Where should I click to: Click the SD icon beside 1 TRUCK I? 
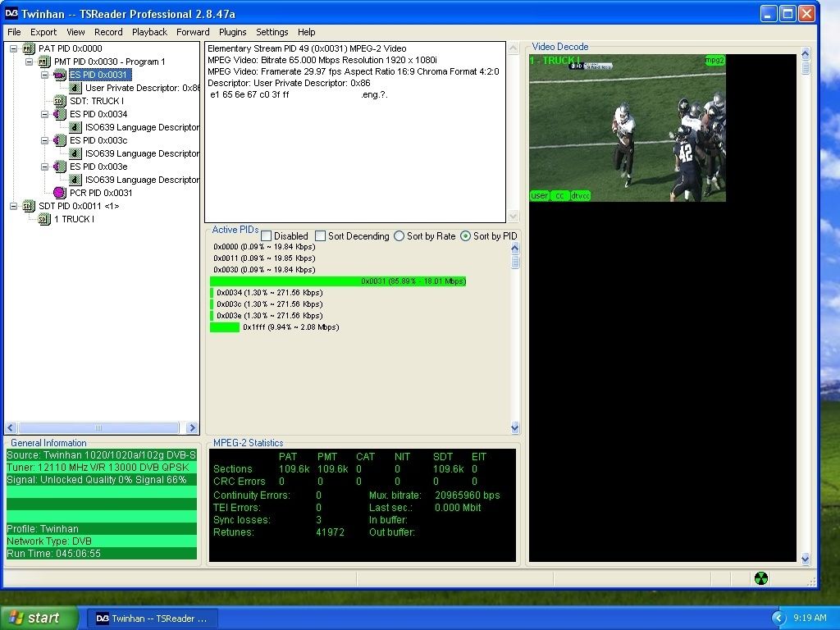click(44, 219)
